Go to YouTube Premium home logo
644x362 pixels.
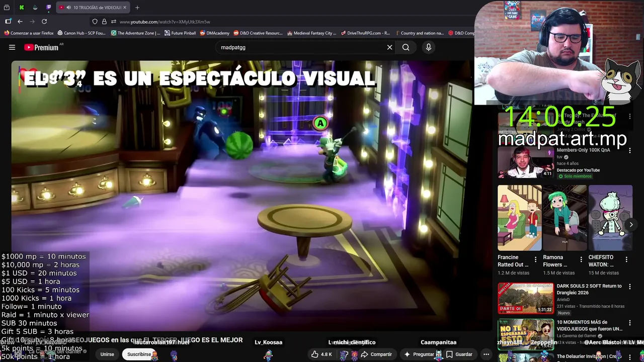click(x=41, y=47)
